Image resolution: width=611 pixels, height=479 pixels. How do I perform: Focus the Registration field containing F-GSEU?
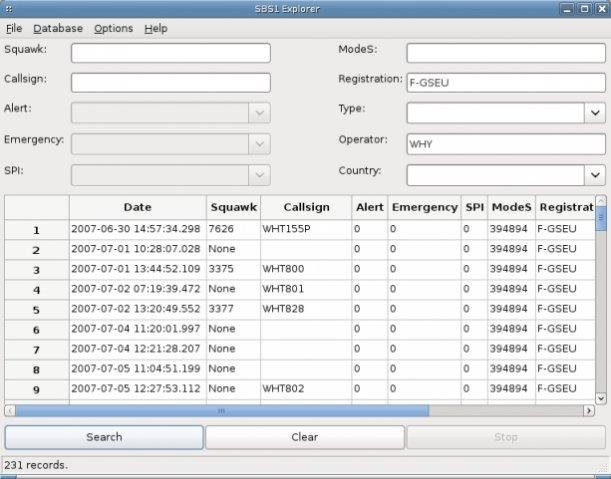point(506,83)
